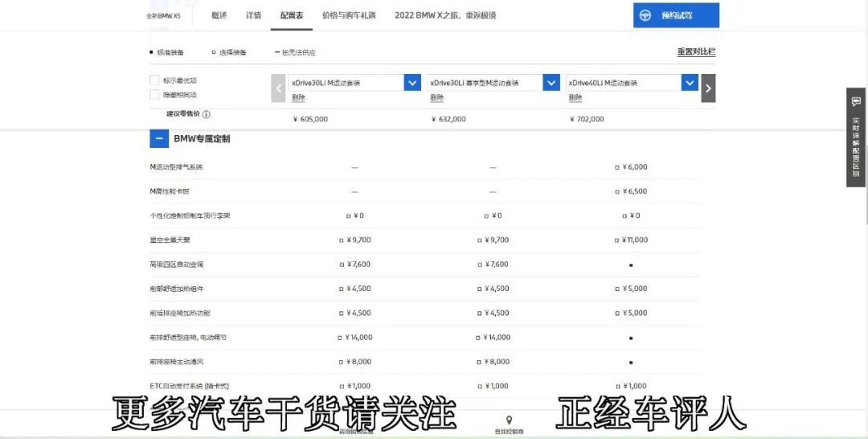
Task: Click the ETC自动支付系统 row label
Action: coord(189,386)
